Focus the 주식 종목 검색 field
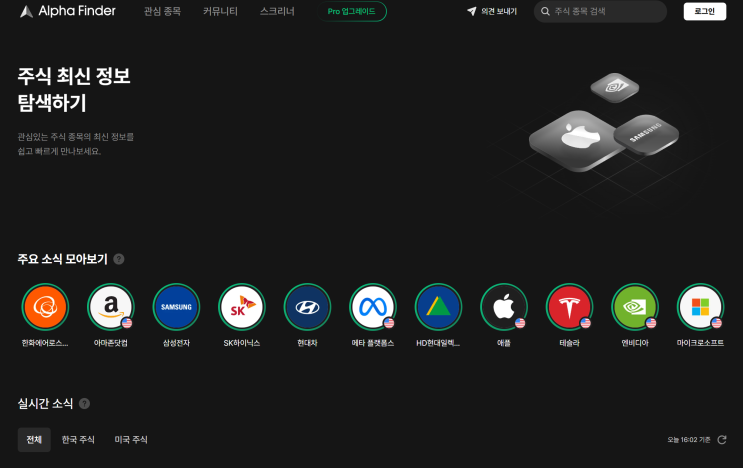743x468 pixels. pos(600,11)
